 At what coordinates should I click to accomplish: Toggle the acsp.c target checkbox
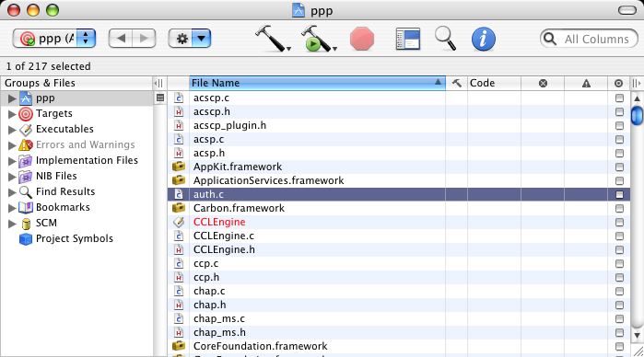619,139
